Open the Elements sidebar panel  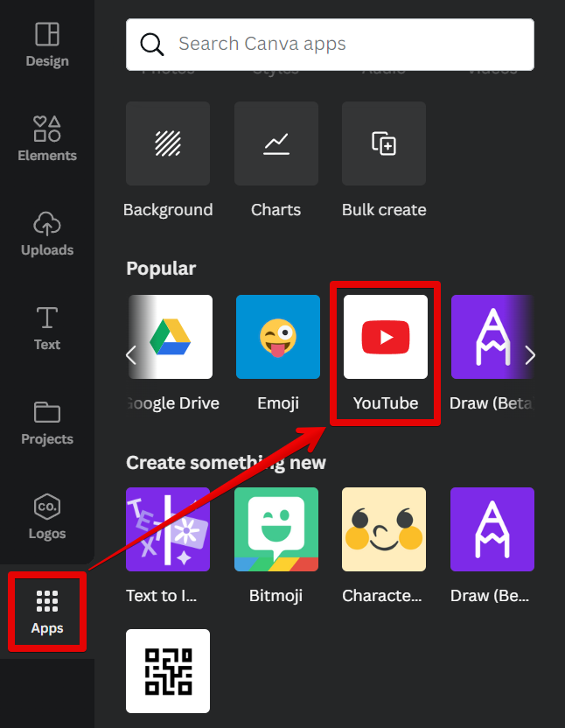(47, 139)
